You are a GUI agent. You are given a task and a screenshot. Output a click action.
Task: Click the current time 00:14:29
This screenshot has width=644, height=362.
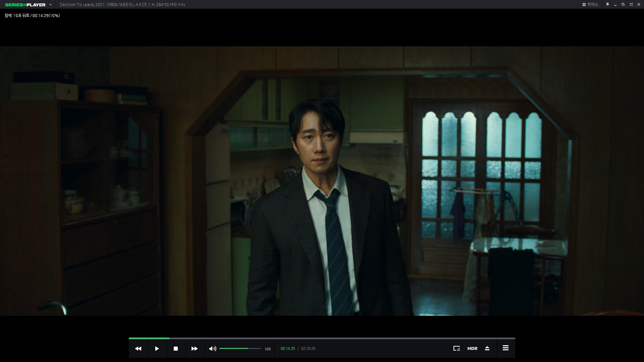(288, 349)
